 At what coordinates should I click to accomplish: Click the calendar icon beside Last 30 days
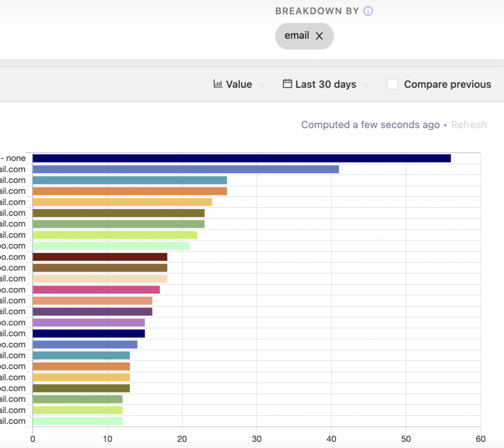(x=287, y=84)
